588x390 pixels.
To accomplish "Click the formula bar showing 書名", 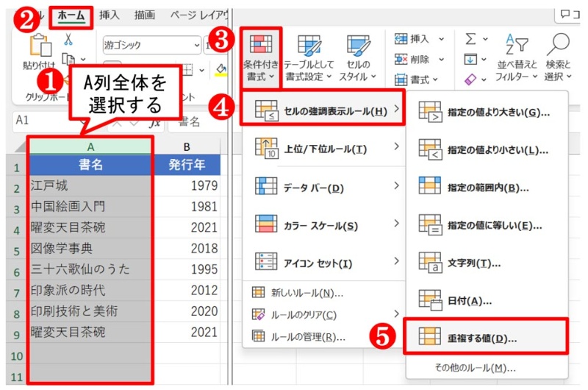I will (197, 121).
